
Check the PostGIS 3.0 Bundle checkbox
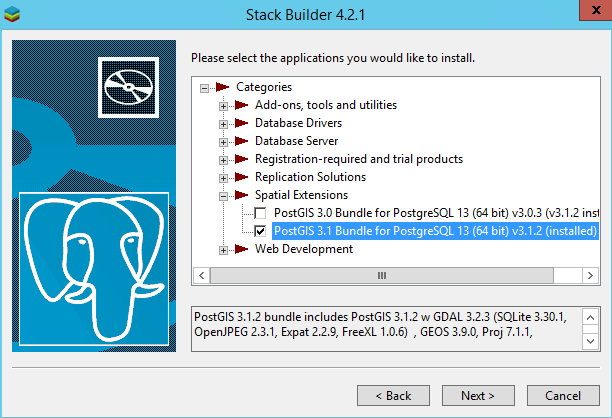pyautogui.click(x=260, y=213)
